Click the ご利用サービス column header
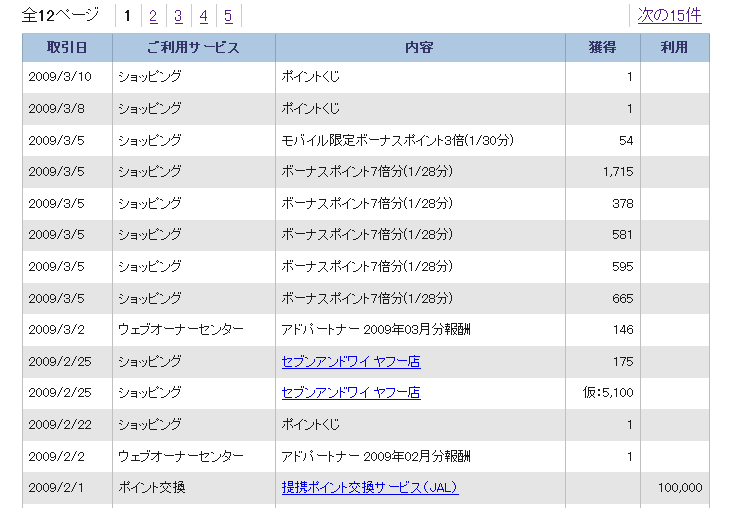Screen dimensions: 730x508 [x=194, y=47]
